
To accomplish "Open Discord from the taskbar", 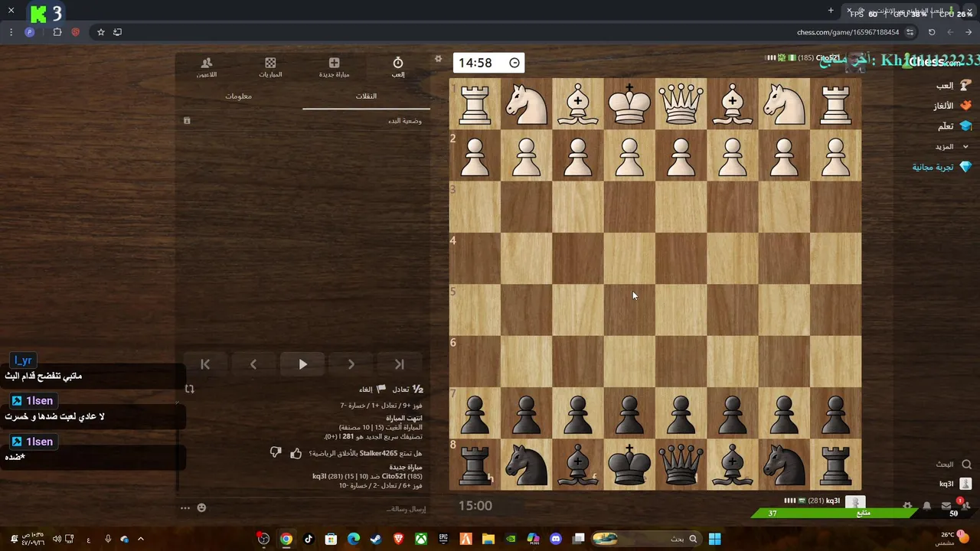I will coord(556,539).
